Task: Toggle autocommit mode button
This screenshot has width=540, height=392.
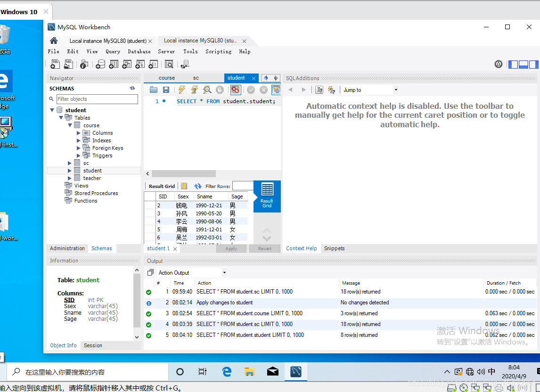Action: tap(276, 90)
